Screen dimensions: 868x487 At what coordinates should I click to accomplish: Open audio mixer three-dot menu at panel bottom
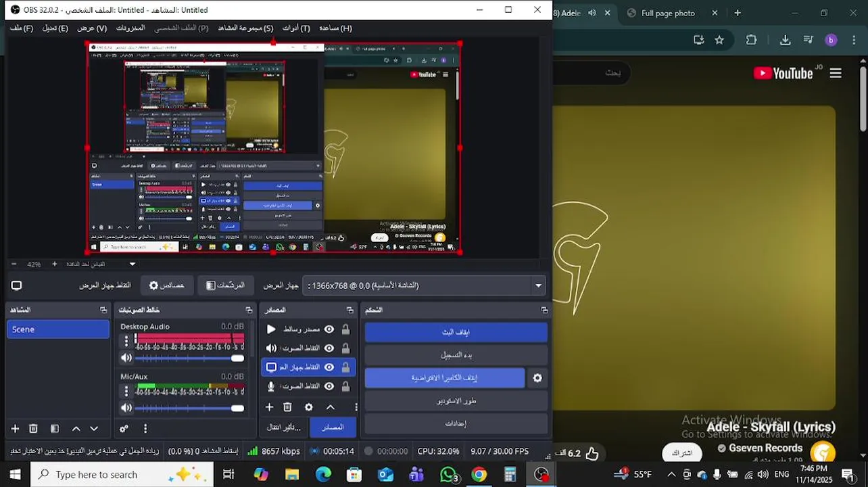(x=145, y=428)
